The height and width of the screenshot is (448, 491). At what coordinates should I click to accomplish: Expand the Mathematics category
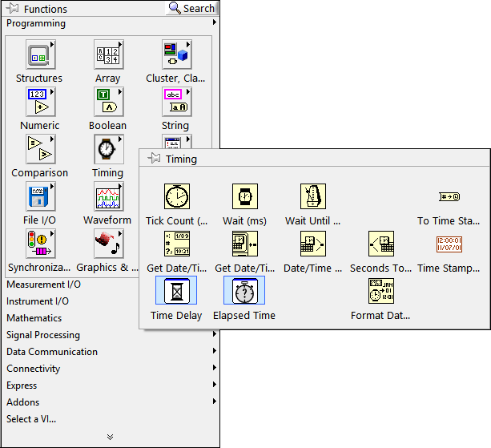[x=34, y=318]
